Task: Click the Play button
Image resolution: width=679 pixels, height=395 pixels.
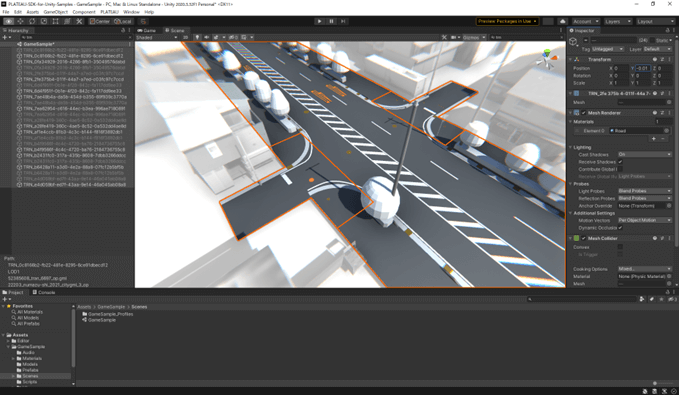Action: [x=320, y=21]
